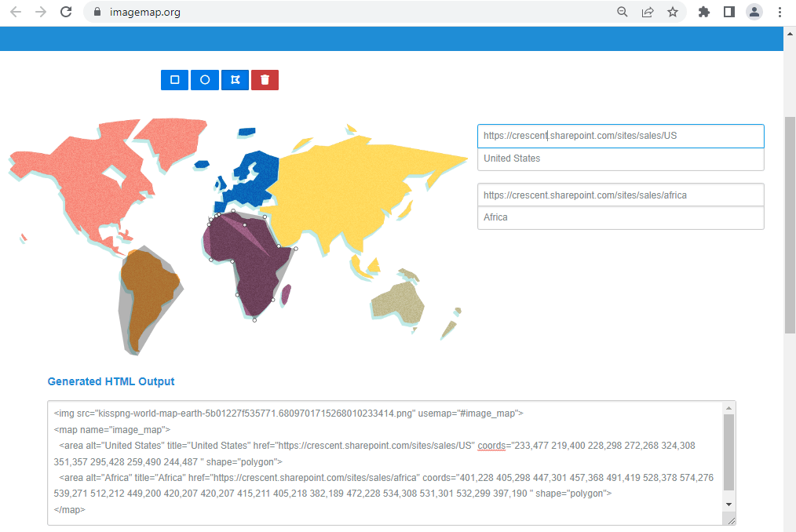Click the Africa title text field
Image resolution: width=796 pixels, height=532 pixels.
(x=620, y=217)
